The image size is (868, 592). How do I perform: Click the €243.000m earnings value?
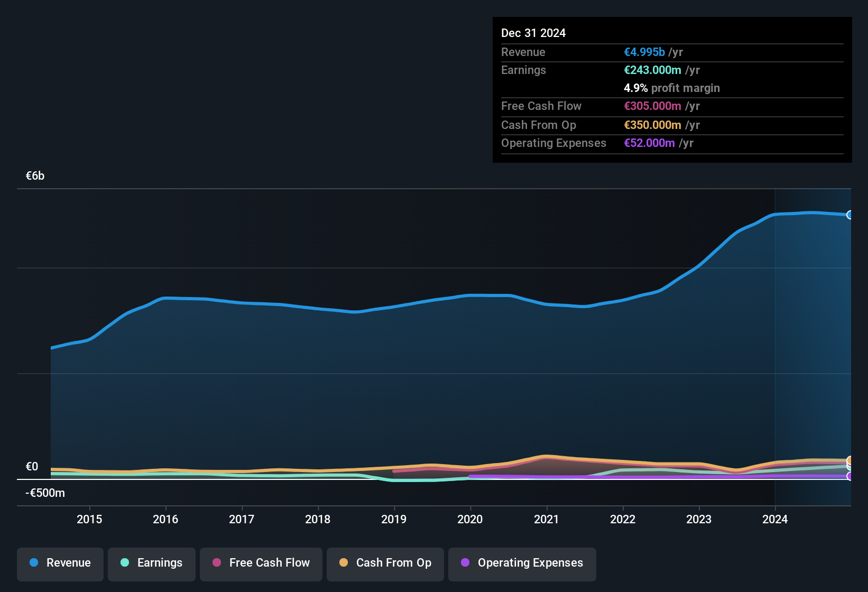652,70
